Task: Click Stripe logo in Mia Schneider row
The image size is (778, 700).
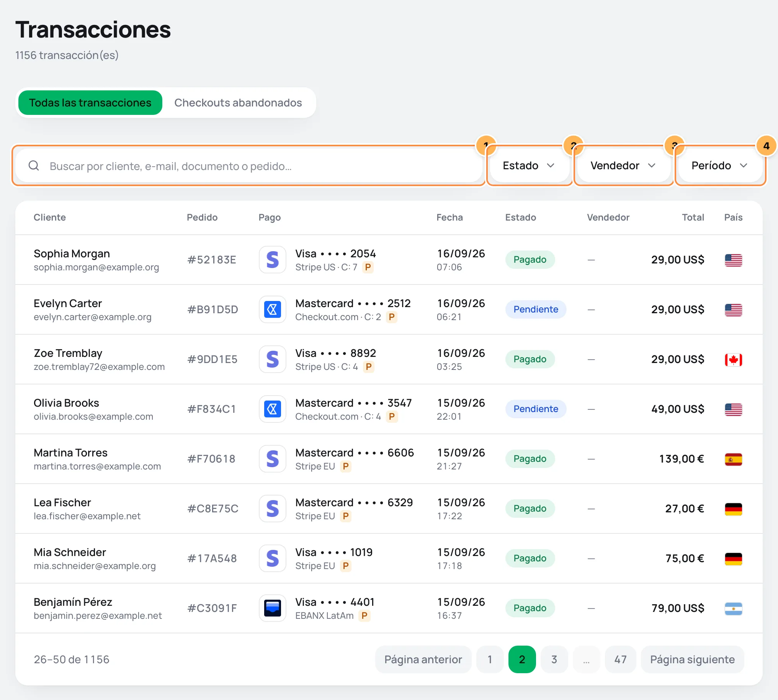Action: (272, 558)
